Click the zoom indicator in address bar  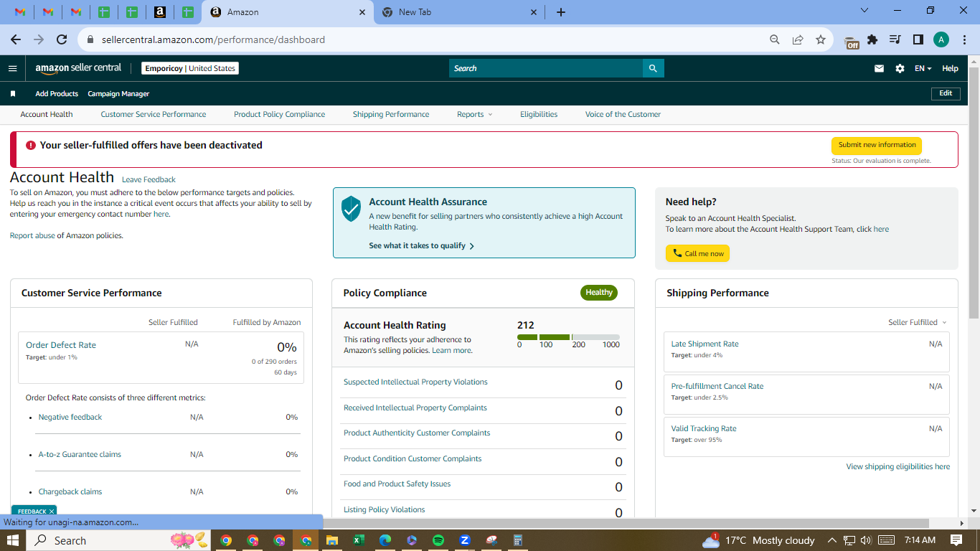click(x=774, y=39)
